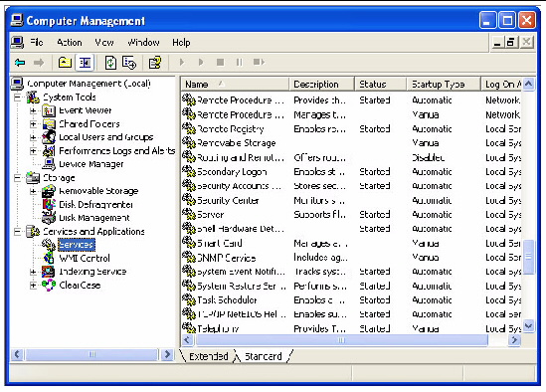This screenshot has width=546, height=392.
Task: Restore the inner MDI child window
Action: (x=511, y=43)
